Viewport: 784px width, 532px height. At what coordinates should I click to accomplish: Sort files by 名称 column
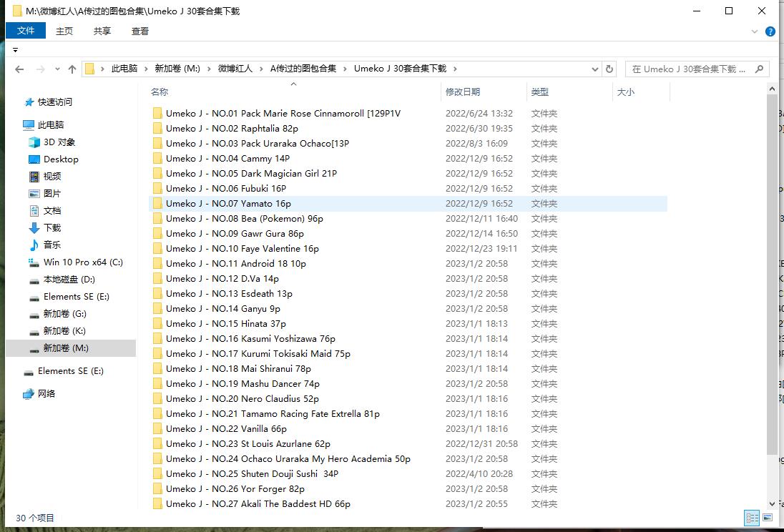[x=160, y=92]
